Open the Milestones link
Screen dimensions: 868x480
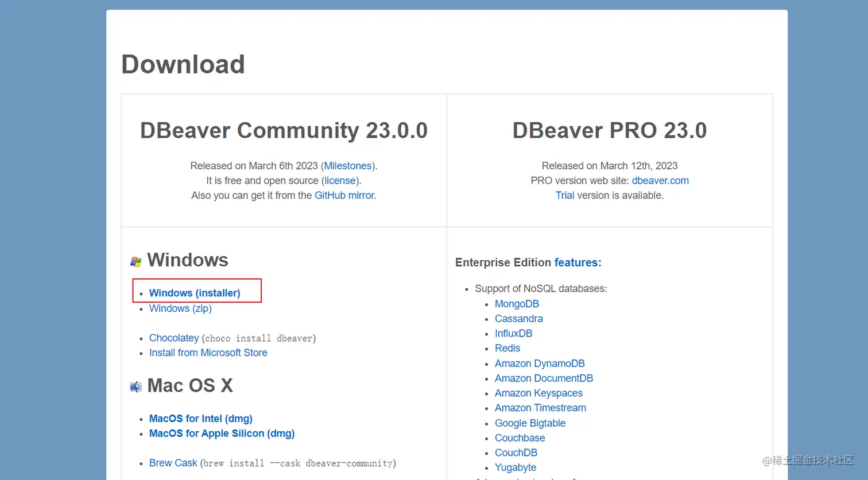click(348, 166)
